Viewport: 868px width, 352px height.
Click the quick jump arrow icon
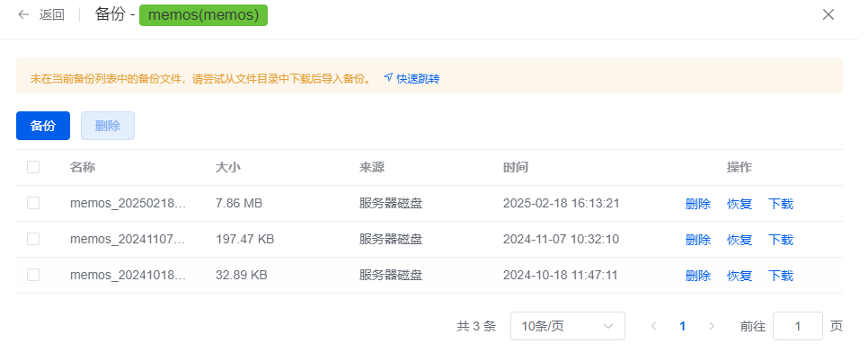[388, 78]
